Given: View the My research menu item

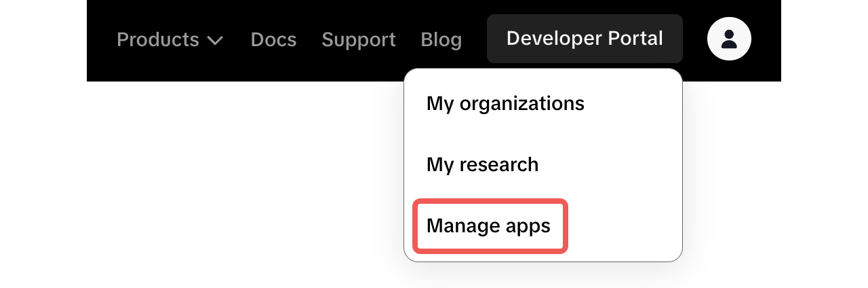Looking at the screenshot, I should pyautogui.click(x=482, y=164).
